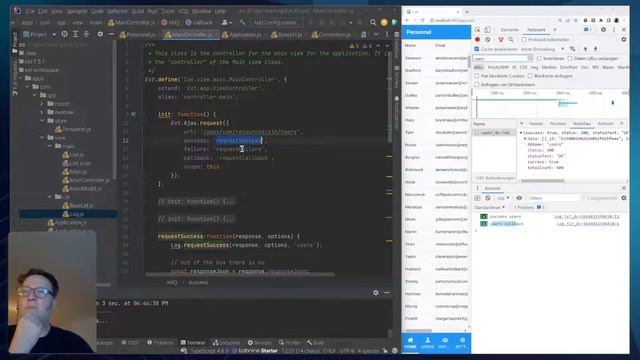
Task: Toggle the red network filter funnel icon
Action: point(501,40)
